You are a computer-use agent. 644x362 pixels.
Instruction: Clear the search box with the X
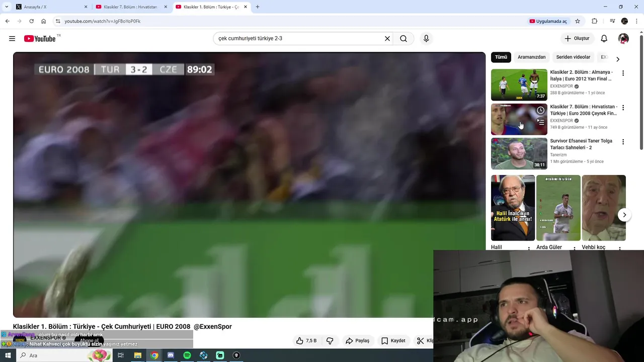click(x=387, y=39)
